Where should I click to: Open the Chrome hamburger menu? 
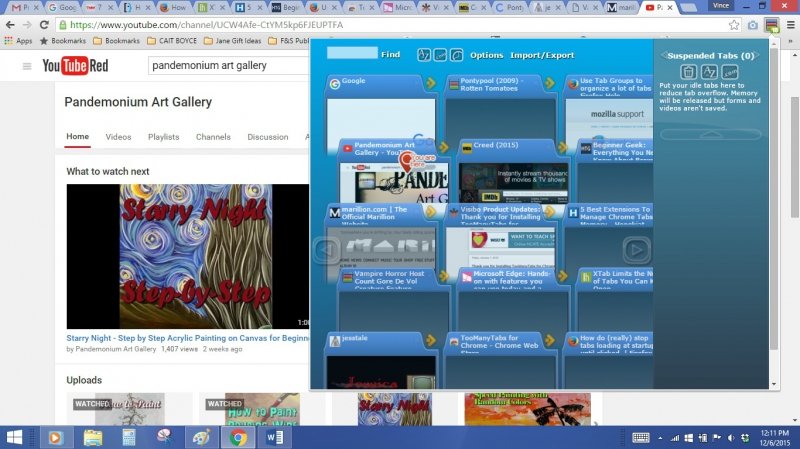[790, 25]
